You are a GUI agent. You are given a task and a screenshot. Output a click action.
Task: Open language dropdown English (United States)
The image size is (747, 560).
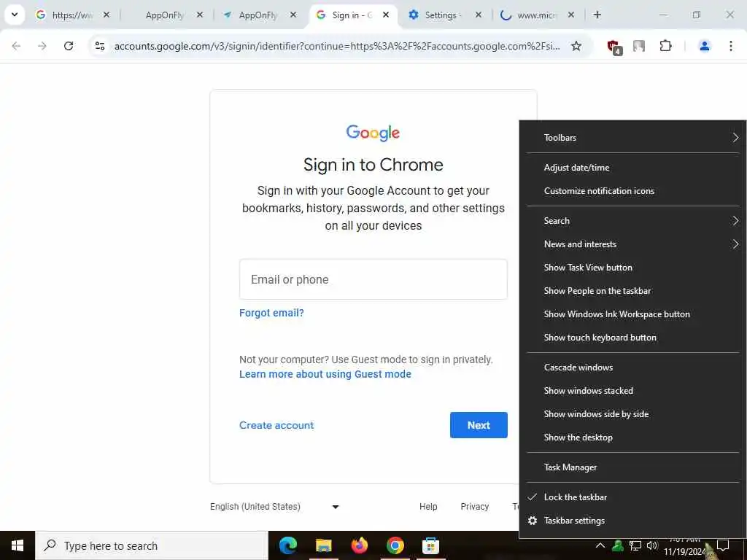pyautogui.click(x=274, y=507)
